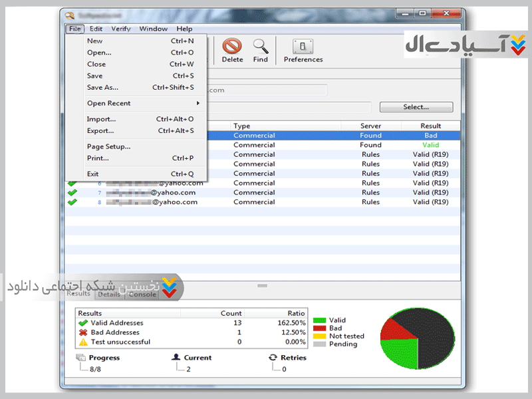Click Export in the File menu
The image size is (532, 399).
pyautogui.click(x=100, y=131)
